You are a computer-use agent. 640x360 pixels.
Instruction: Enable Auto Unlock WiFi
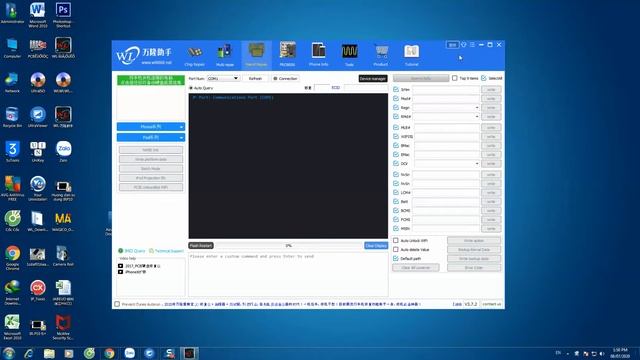coord(396,240)
